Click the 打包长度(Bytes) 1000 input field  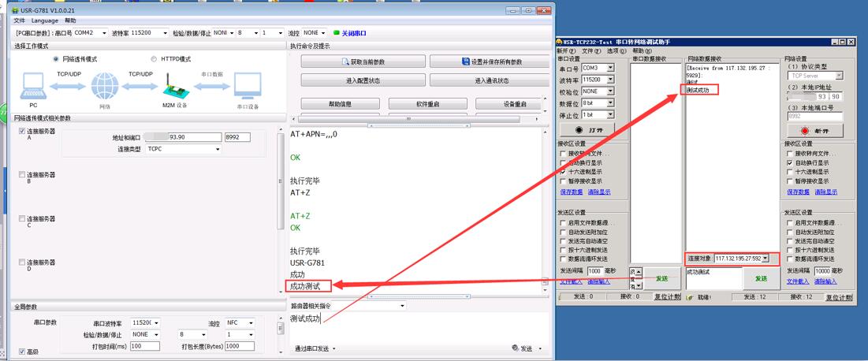click(x=239, y=346)
